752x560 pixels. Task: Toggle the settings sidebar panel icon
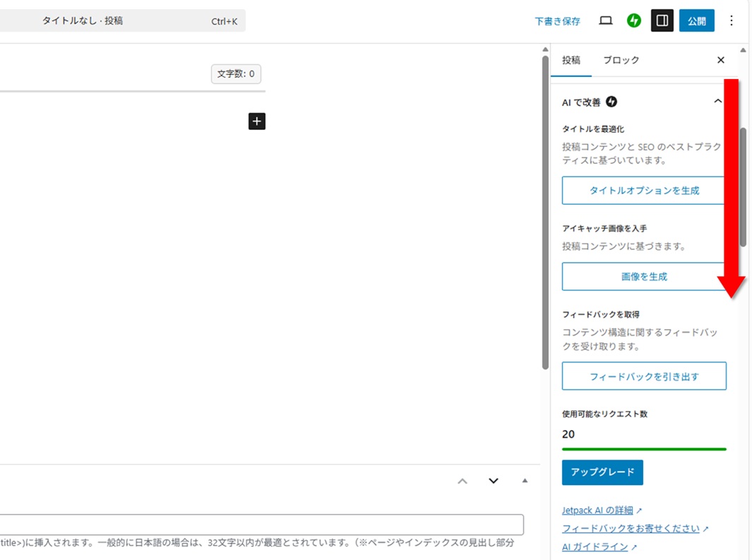pos(662,21)
